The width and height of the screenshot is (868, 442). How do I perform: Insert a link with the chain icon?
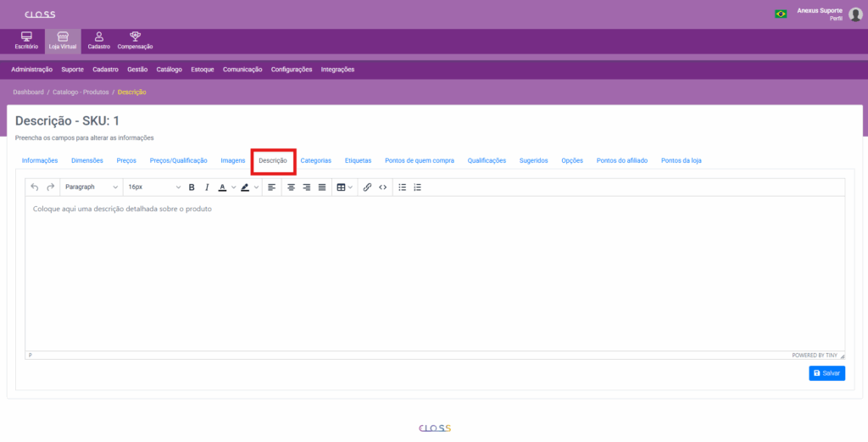(x=367, y=187)
